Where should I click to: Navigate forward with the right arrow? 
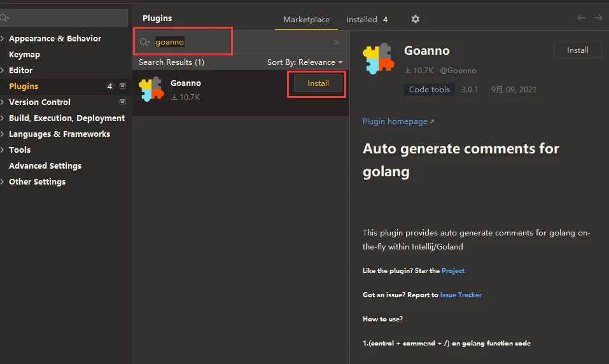[598, 18]
